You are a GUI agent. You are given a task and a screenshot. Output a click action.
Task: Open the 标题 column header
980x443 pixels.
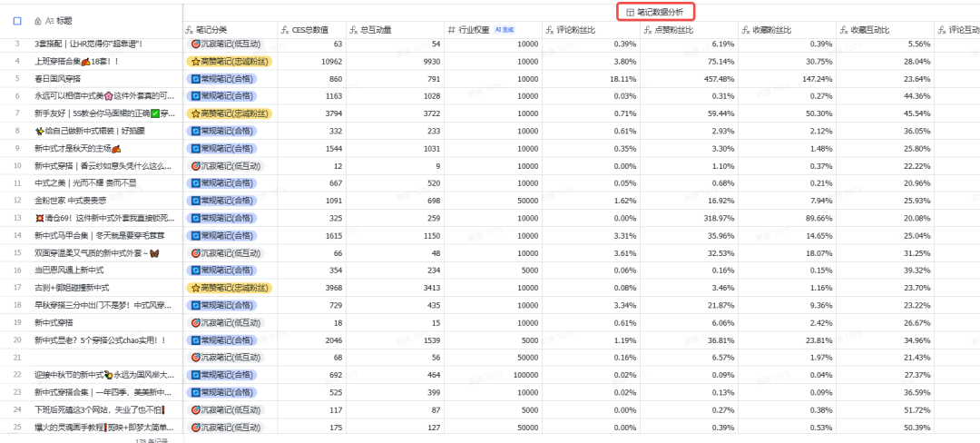point(64,21)
